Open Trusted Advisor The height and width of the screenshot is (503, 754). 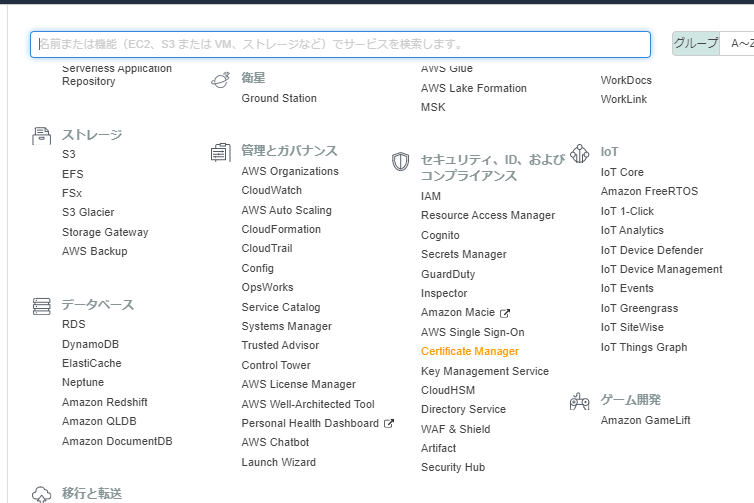point(280,346)
